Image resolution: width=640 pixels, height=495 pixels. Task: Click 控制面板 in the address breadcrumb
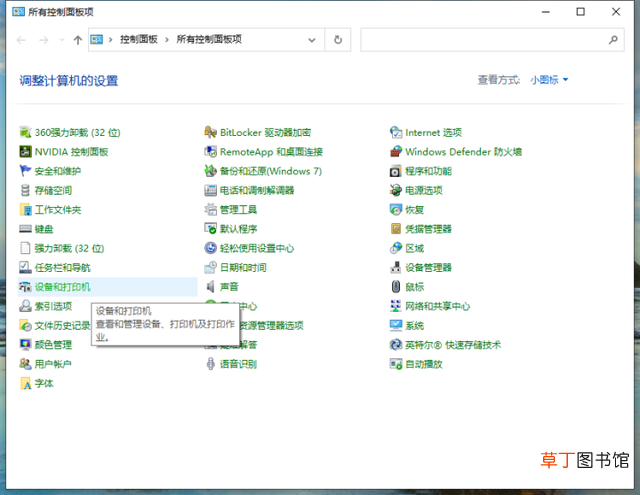click(x=139, y=39)
